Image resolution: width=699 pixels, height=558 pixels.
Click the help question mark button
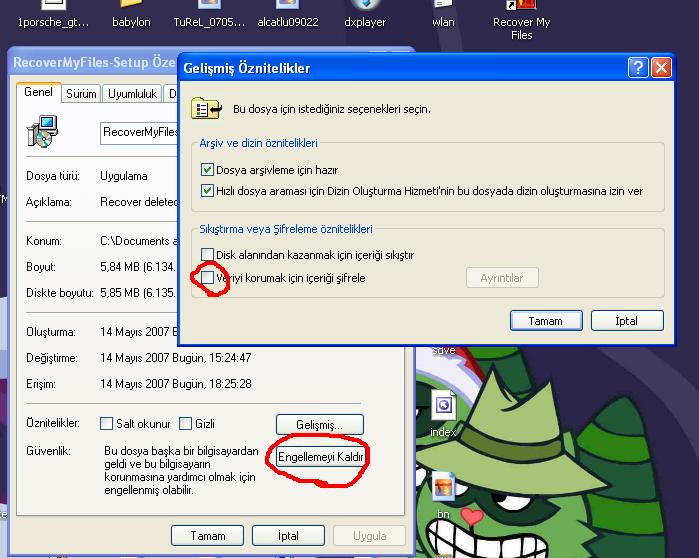[x=638, y=68]
